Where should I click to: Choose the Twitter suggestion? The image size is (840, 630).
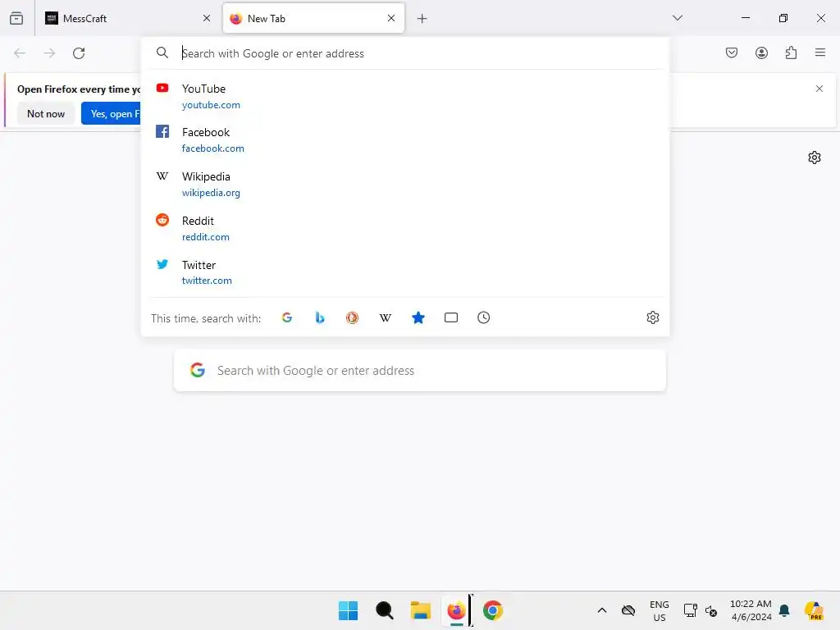tap(405, 272)
